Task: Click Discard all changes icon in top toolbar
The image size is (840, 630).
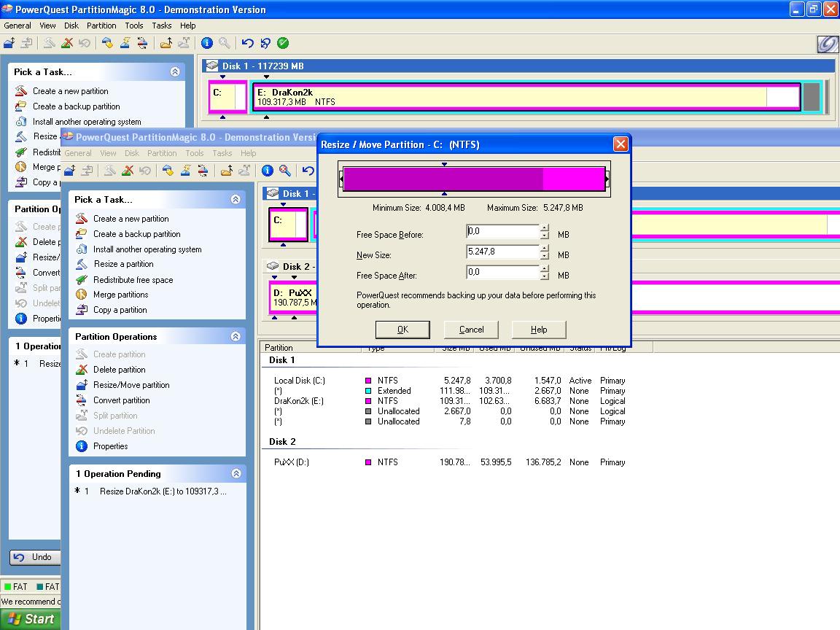Action: [x=265, y=43]
